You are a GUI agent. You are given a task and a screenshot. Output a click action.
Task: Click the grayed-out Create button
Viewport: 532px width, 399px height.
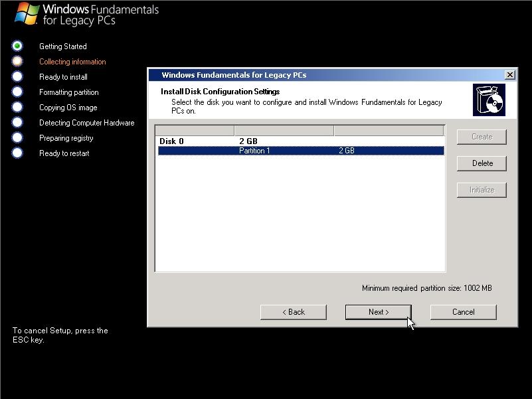coord(482,137)
